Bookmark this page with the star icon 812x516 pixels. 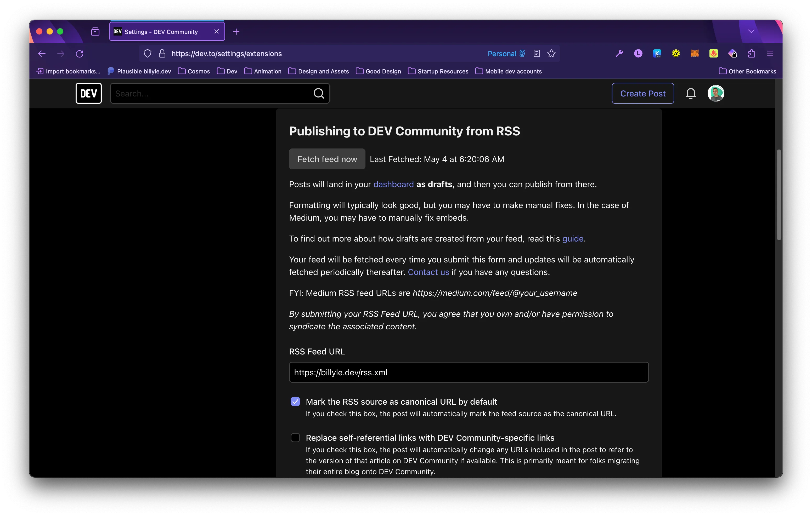point(551,54)
